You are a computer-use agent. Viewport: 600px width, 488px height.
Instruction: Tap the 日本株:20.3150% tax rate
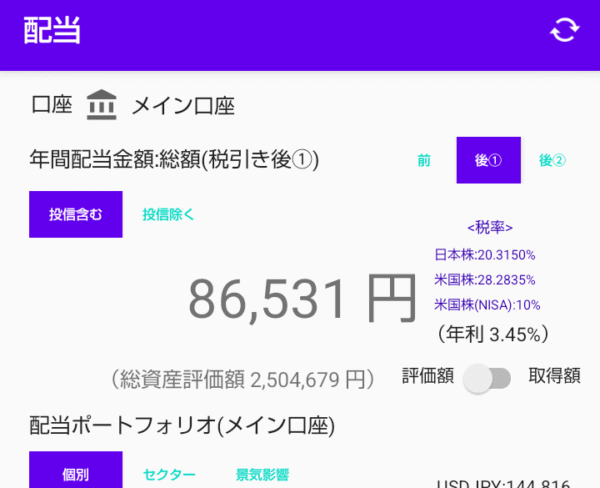(485, 255)
